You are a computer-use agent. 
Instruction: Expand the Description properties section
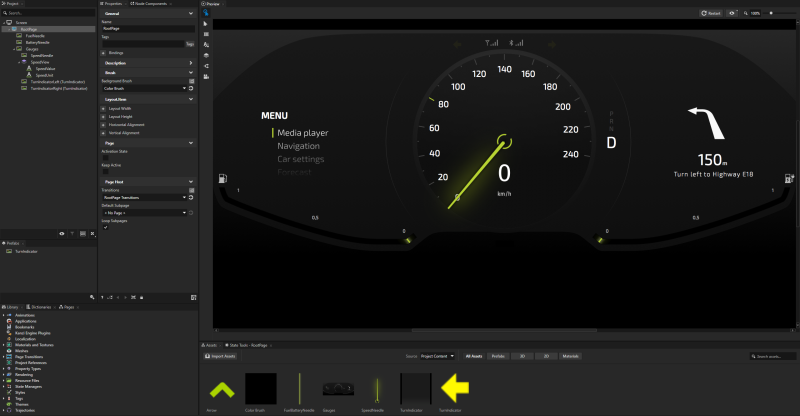190,62
